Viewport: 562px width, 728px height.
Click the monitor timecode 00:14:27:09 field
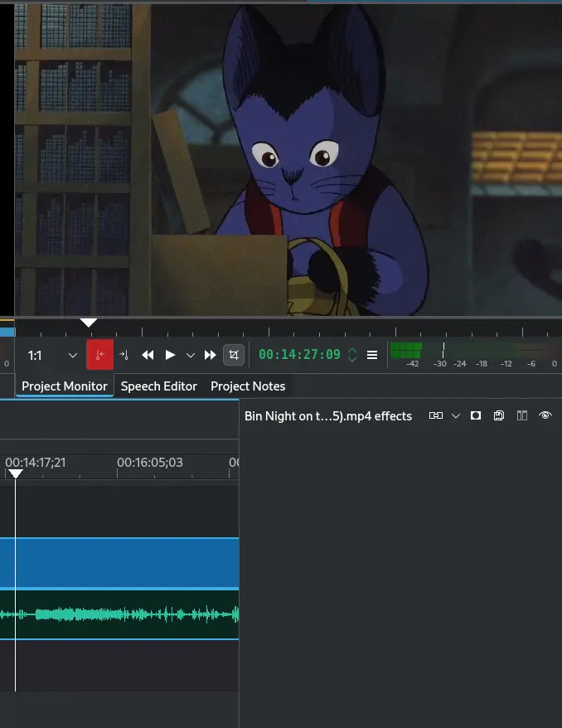coord(299,355)
